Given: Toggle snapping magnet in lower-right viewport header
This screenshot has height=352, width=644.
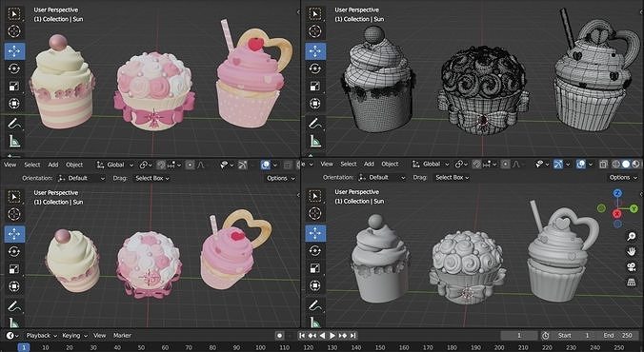Looking at the screenshot, I should pos(477,164).
